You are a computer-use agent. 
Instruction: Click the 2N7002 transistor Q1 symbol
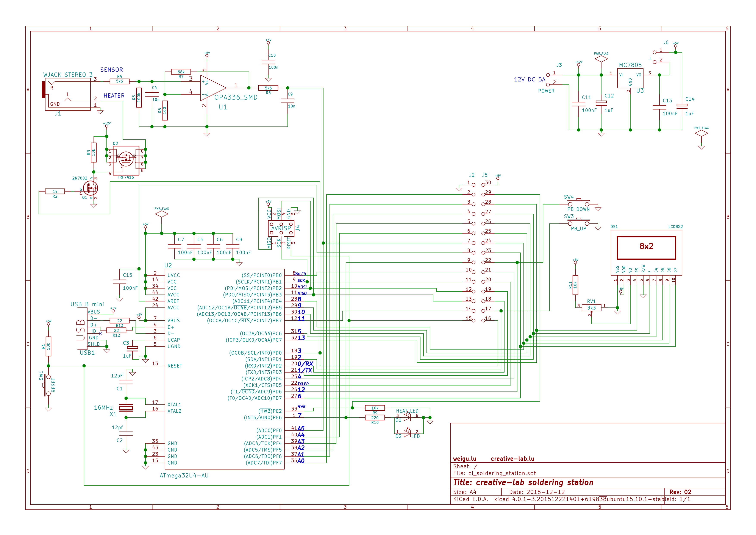90,188
